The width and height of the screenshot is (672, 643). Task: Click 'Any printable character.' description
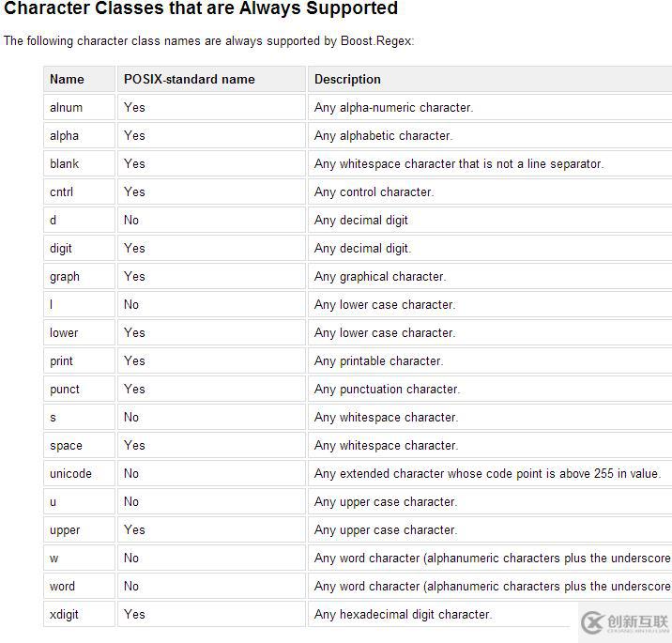378,361
